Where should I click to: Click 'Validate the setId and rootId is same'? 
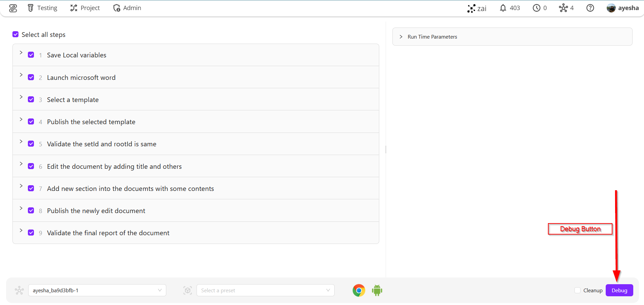point(101,144)
